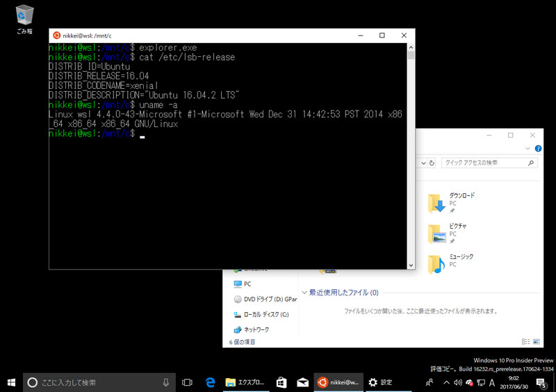This screenshot has height=392, width=556.
Task: Click the DISTRIB_CODENAME=xenial line in the terminal
Action: coord(103,86)
